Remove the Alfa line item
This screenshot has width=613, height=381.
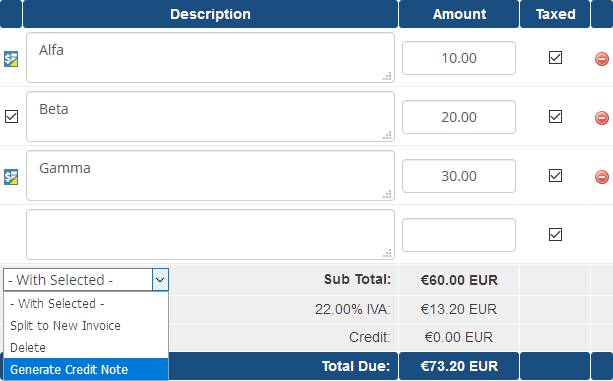[602, 59]
